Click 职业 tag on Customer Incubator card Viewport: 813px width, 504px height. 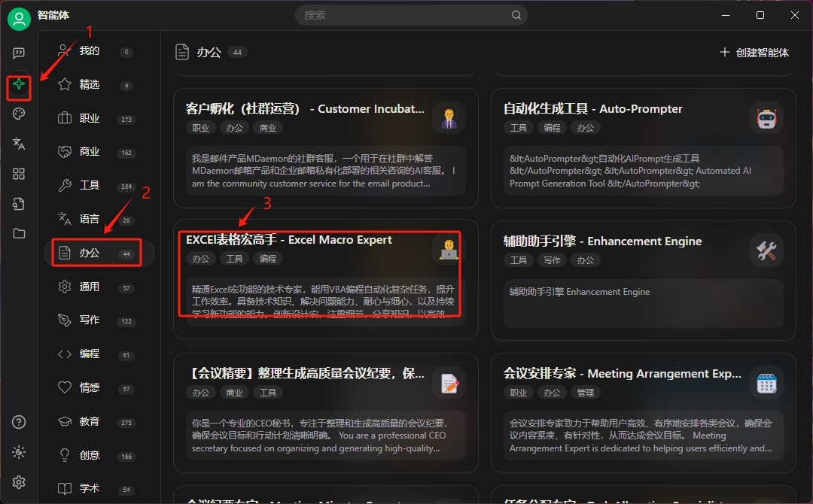pos(201,128)
